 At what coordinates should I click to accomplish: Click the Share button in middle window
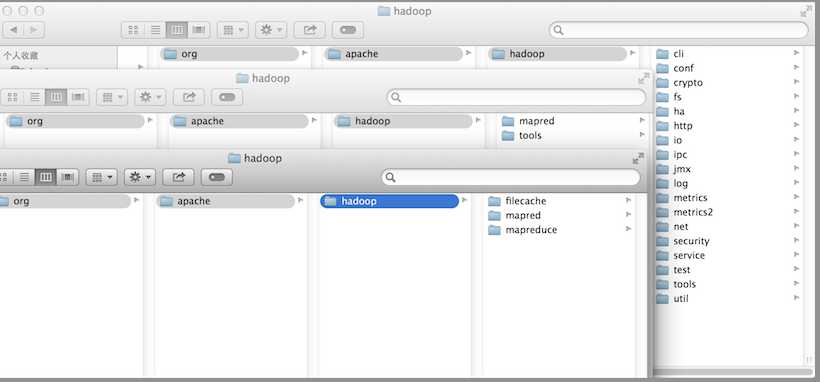[x=189, y=97]
